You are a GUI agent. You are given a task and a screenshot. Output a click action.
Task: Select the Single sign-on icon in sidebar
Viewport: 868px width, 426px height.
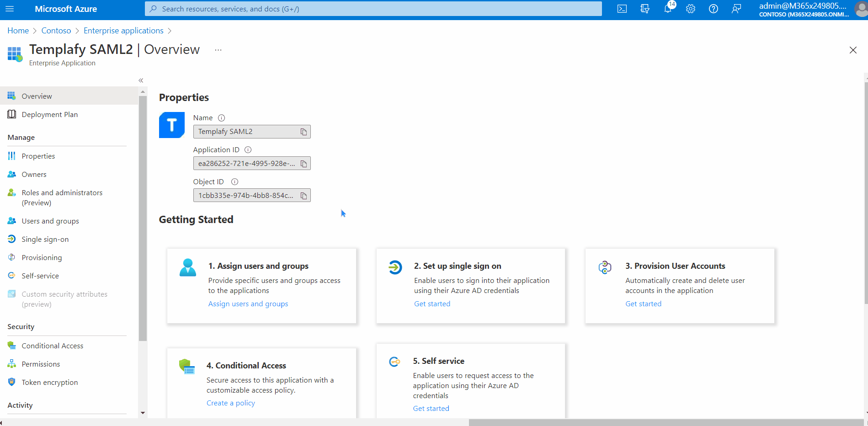tap(12, 239)
